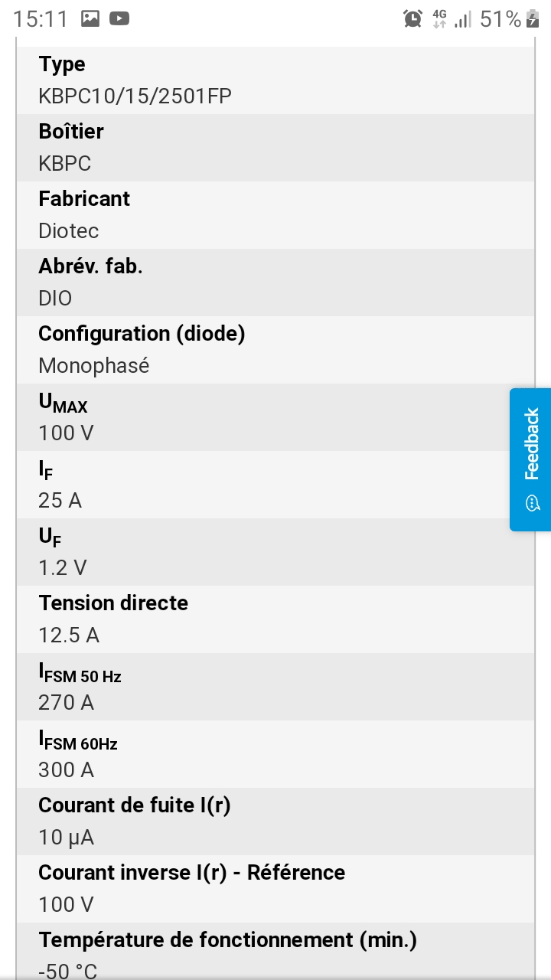
Task: Select the Tension directe 12.5 A row
Action: click(x=275, y=619)
